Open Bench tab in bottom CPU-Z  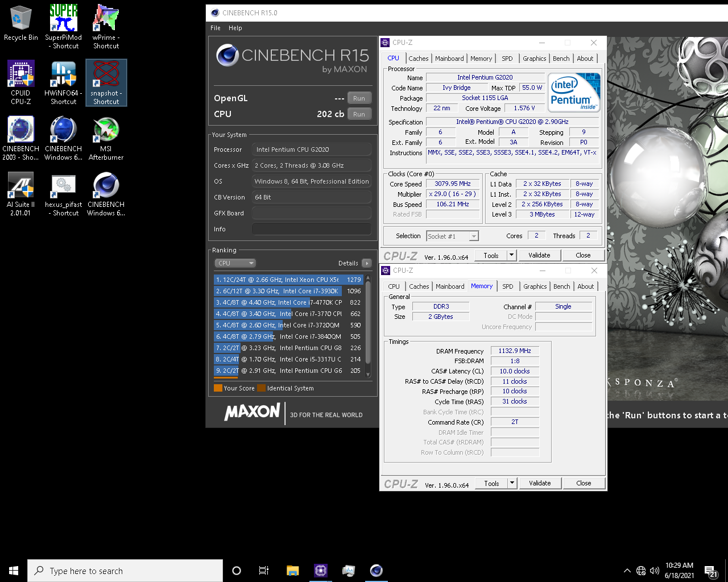pos(562,286)
